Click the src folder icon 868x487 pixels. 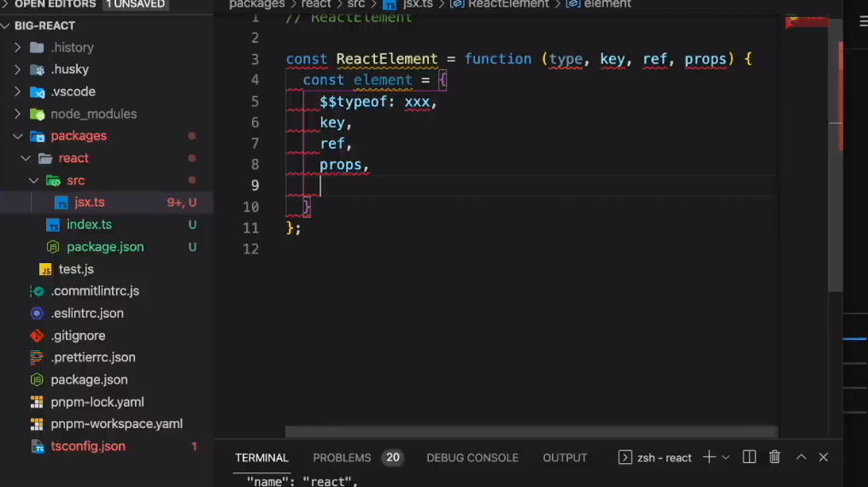(54, 180)
